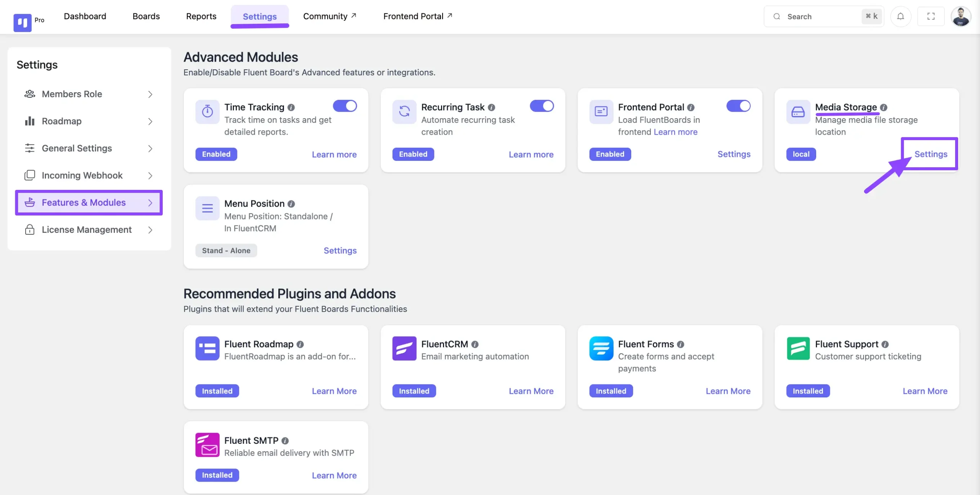The width and height of the screenshot is (980, 495).
Task: Click the Enabled badge on Time Tracking
Action: point(216,154)
